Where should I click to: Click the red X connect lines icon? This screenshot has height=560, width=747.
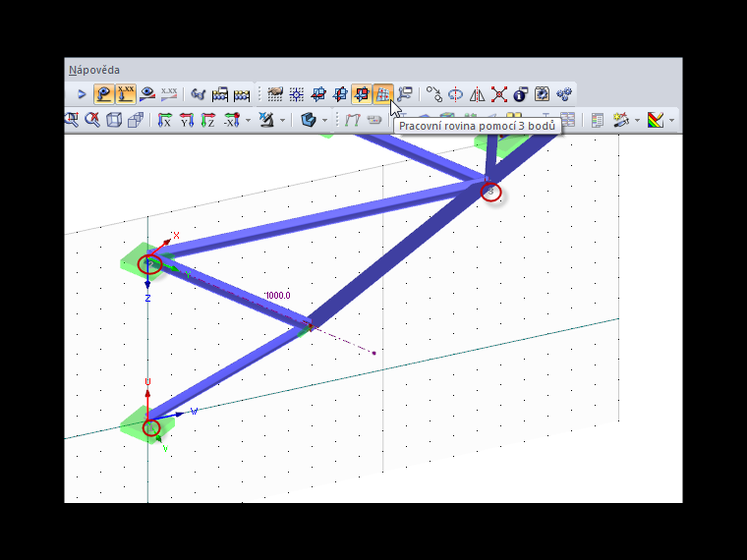pos(498,94)
